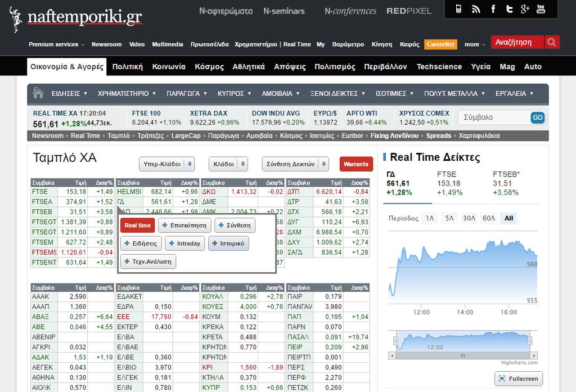The image size is (576, 392).
Task: Open the Οικονομία & Αγορές tab
Action: coord(67,67)
